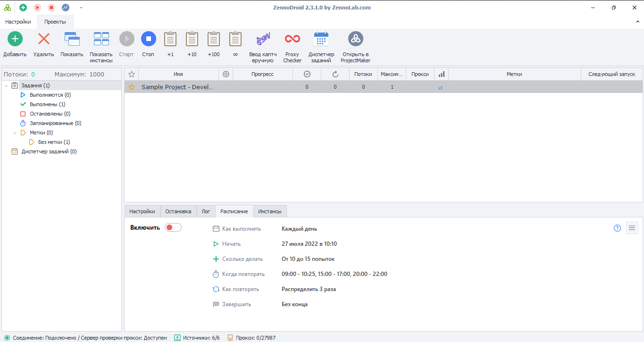
Task: Select Остановлены (0) in the tree
Action: (50, 114)
